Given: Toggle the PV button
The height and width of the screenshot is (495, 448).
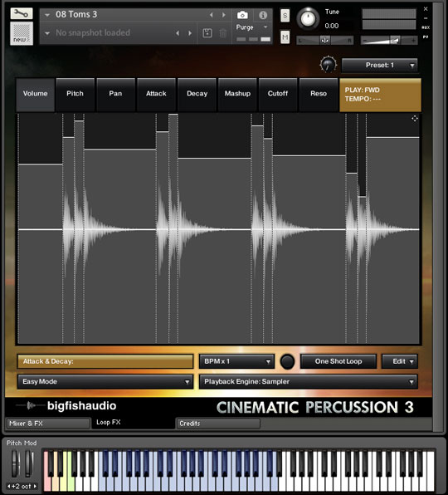Looking at the screenshot, I should [426, 37].
